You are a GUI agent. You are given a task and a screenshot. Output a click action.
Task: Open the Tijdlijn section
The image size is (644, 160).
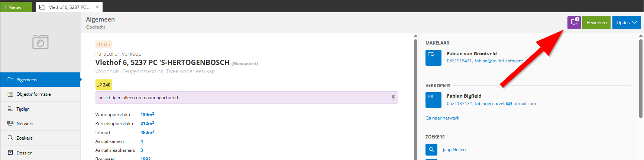[x=23, y=109]
